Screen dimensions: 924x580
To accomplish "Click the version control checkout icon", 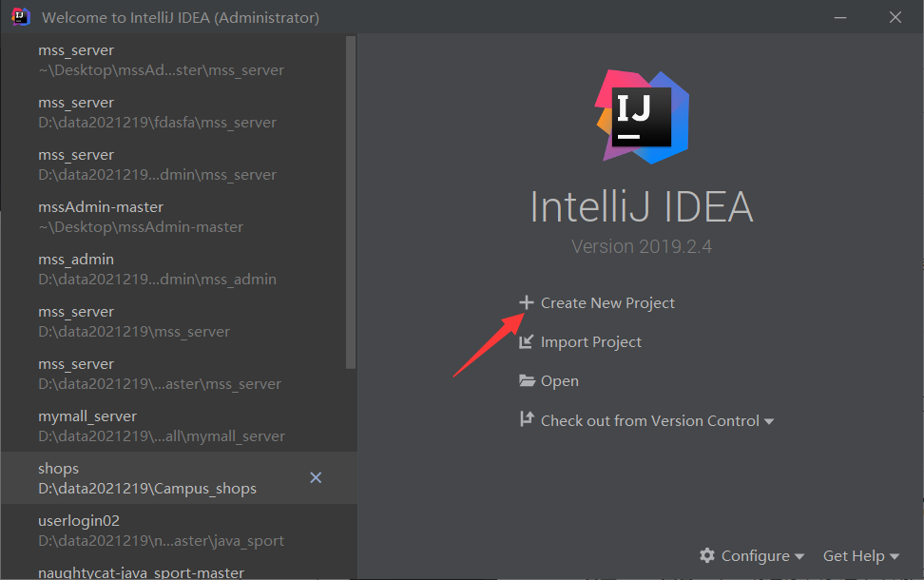I will pos(527,419).
